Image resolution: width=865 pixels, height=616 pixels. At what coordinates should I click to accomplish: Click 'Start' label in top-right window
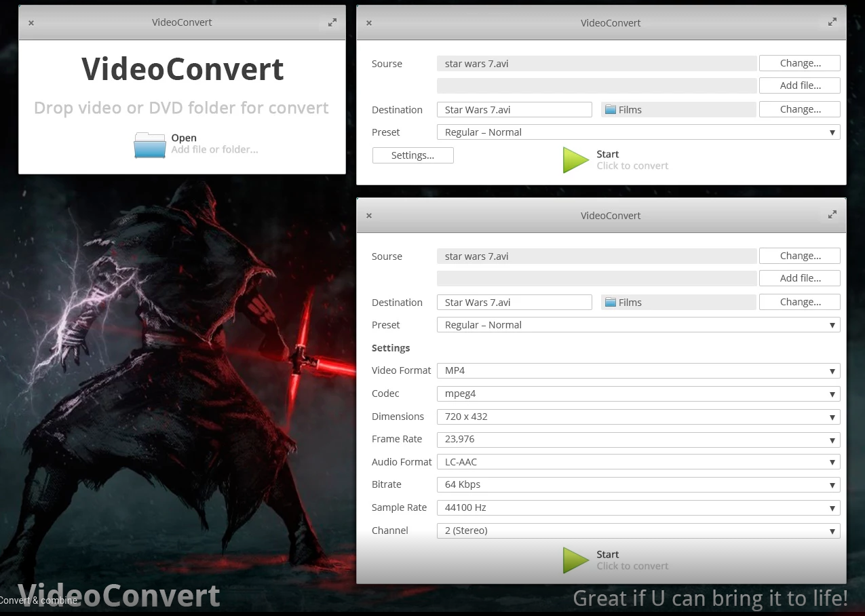(x=608, y=154)
